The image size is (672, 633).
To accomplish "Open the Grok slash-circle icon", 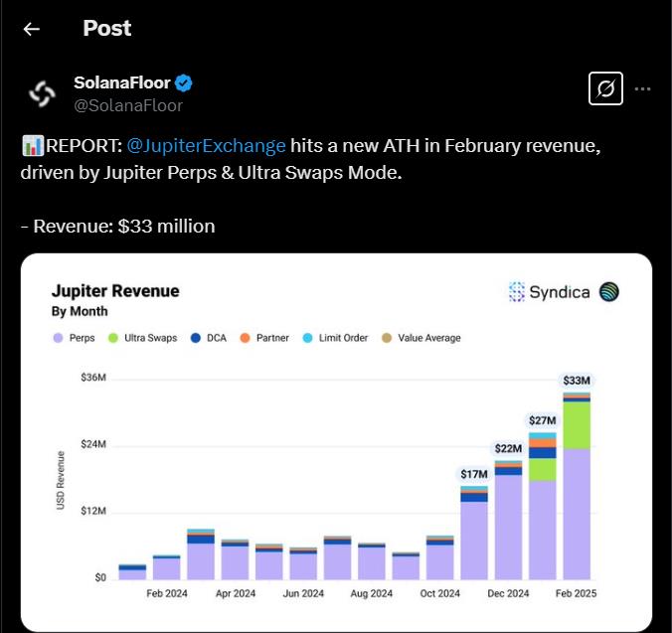I will tap(605, 88).
